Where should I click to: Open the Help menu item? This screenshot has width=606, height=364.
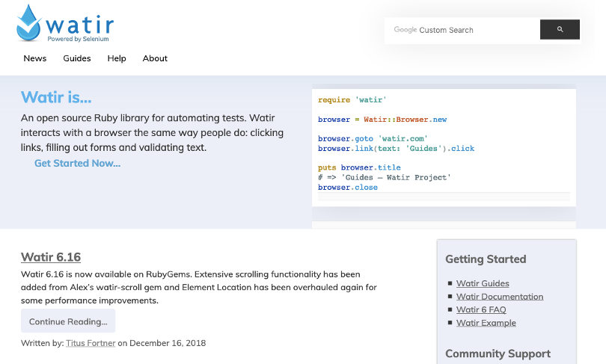pyautogui.click(x=117, y=58)
